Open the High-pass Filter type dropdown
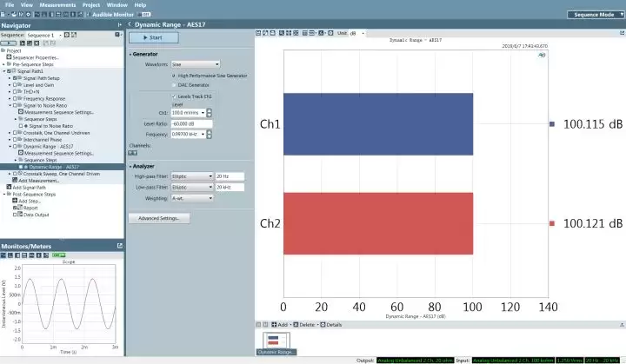 click(x=192, y=176)
